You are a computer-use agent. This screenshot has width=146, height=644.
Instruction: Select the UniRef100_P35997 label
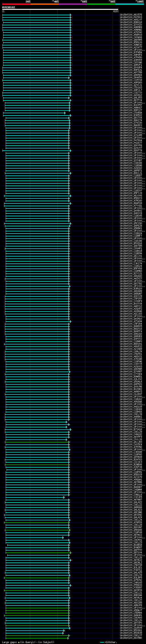[131, 588]
